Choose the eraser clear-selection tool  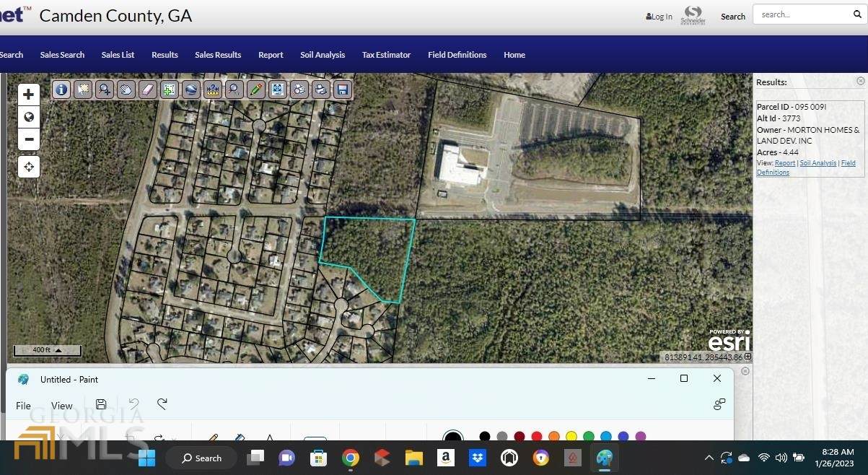click(x=147, y=90)
